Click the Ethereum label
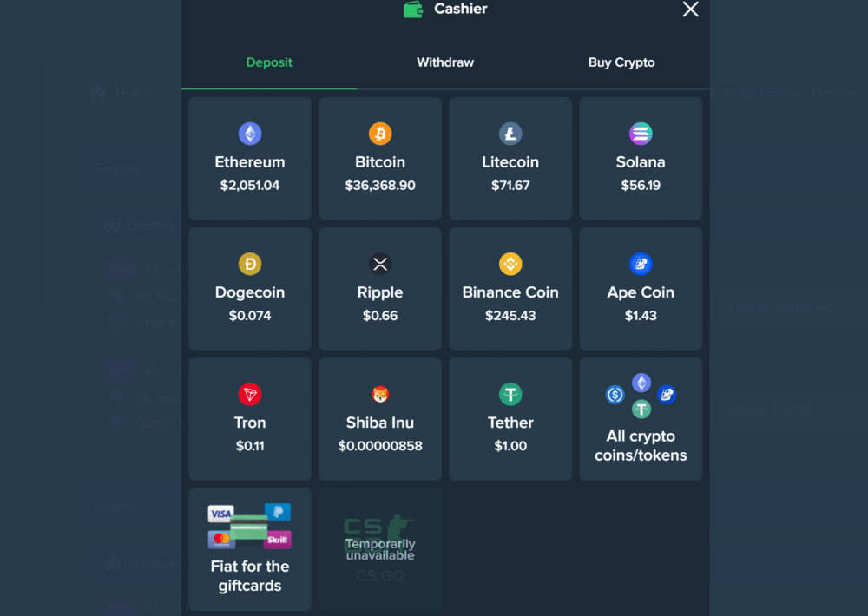Screen dimensions: 868x616 pyautogui.click(x=250, y=162)
